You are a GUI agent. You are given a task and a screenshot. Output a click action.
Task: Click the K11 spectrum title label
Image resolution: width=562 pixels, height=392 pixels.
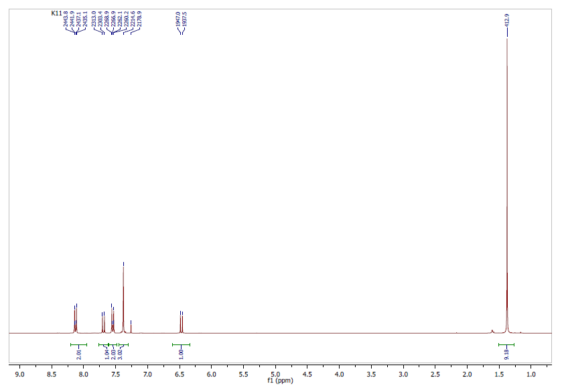pyautogui.click(x=56, y=13)
